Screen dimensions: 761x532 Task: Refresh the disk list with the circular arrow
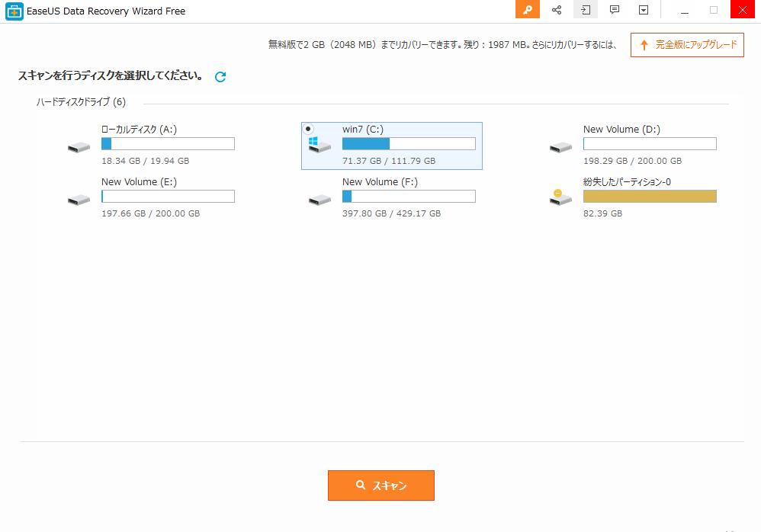220,77
